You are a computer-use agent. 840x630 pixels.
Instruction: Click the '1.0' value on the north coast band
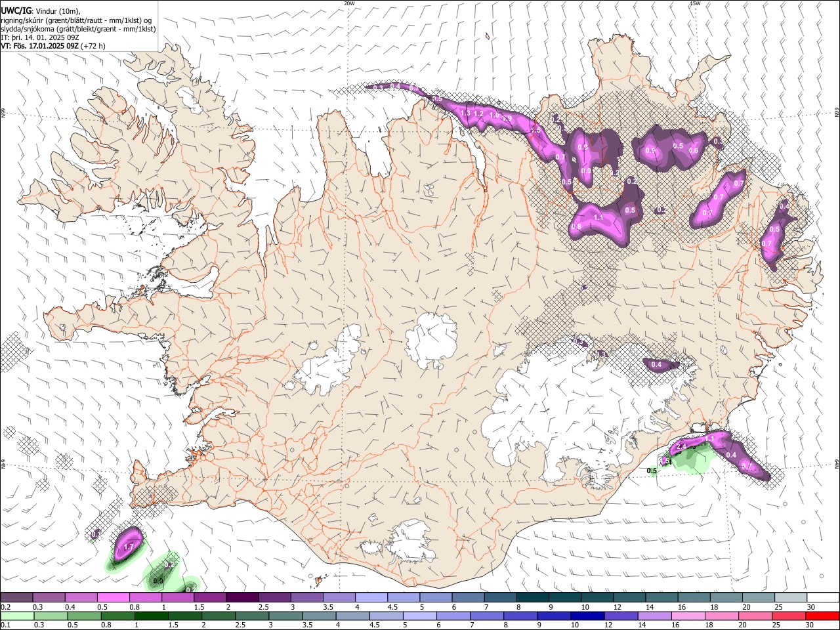point(494,115)
